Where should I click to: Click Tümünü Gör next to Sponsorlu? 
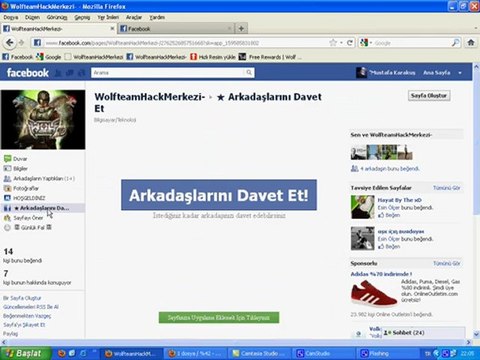pyautogui.click(x=446, y=263)
